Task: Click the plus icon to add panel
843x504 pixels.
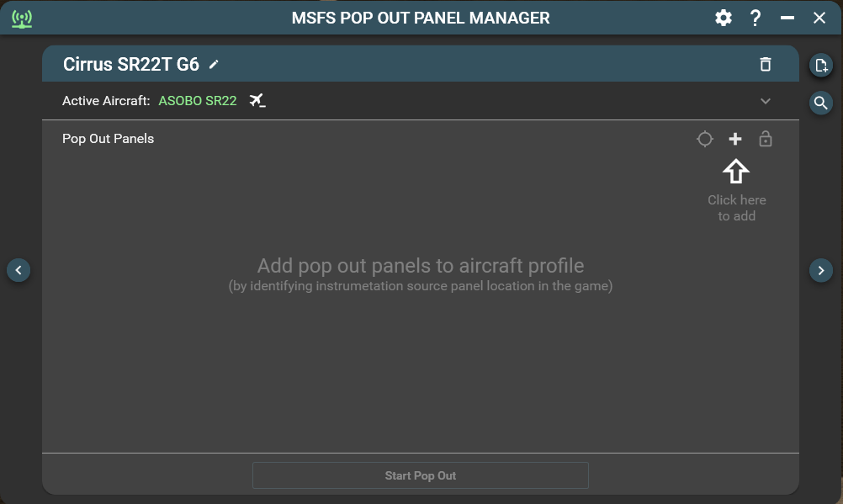Action: pyautogui.click(x=735, y=139)
